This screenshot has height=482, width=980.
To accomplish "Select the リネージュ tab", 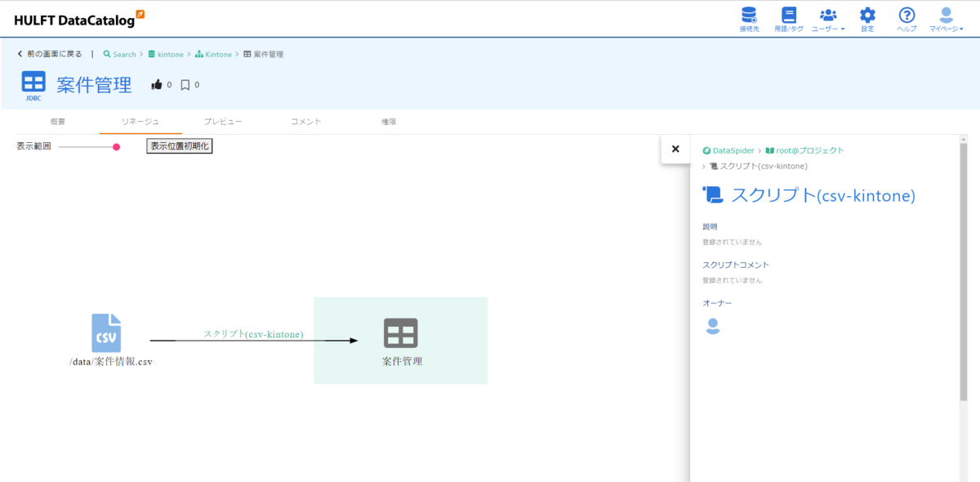I will (x=140, y=122).
